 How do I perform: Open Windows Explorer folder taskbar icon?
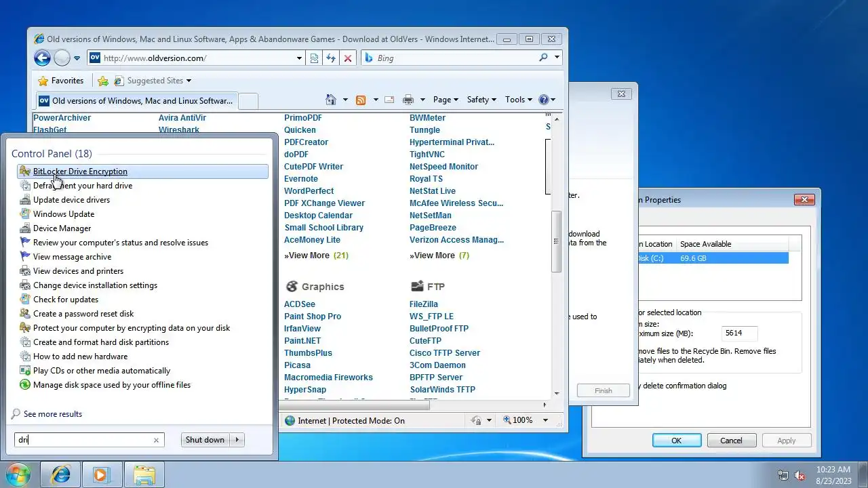tap(144, 475)
